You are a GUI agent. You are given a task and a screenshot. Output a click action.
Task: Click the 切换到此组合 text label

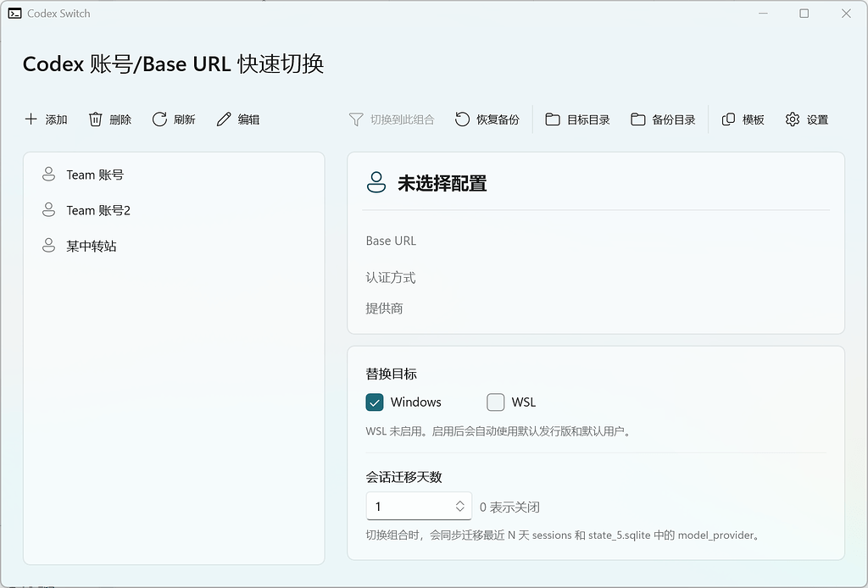tap(403, 119)
